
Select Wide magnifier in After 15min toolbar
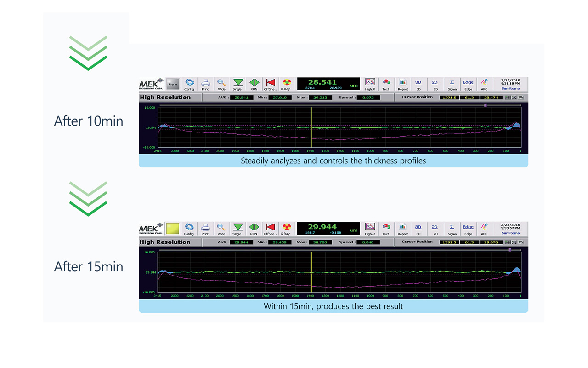click(x=221, y=229)
